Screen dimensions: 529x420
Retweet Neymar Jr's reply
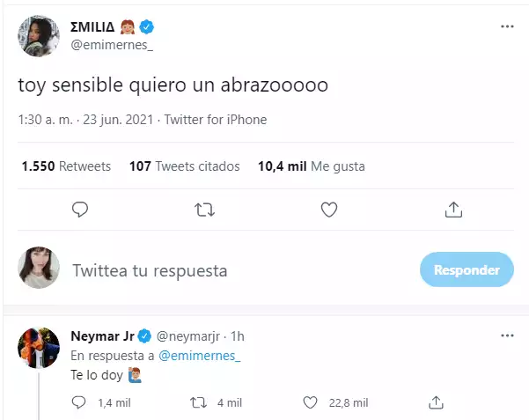click(x=198, y=402)
